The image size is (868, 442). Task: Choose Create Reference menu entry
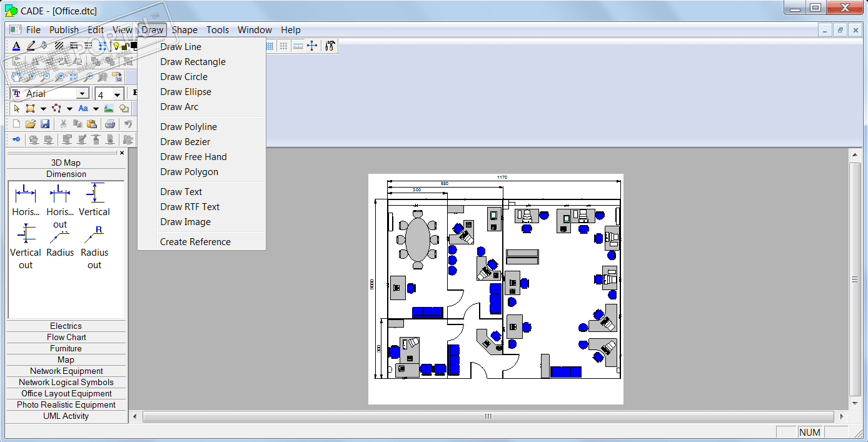click(202, 241)
